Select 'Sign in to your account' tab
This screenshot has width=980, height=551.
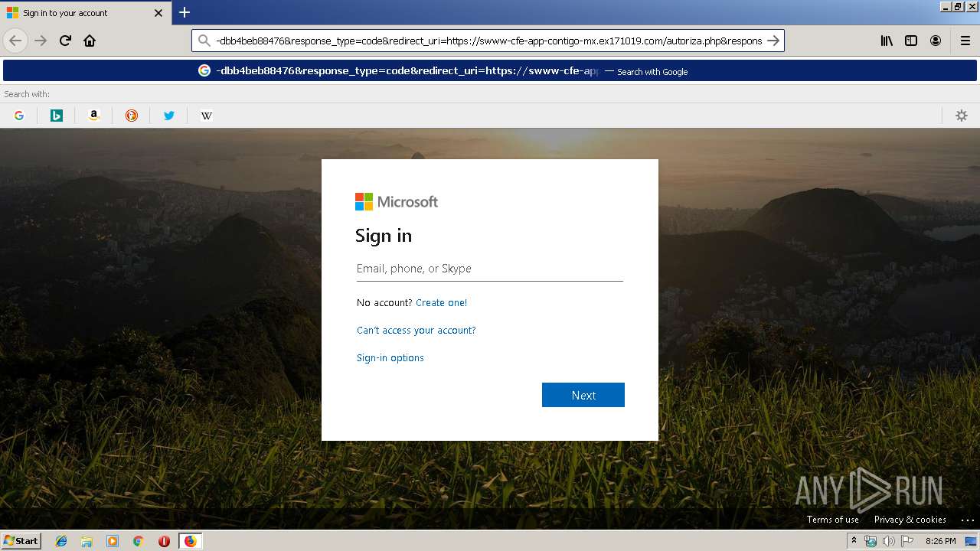coord(84,13)
